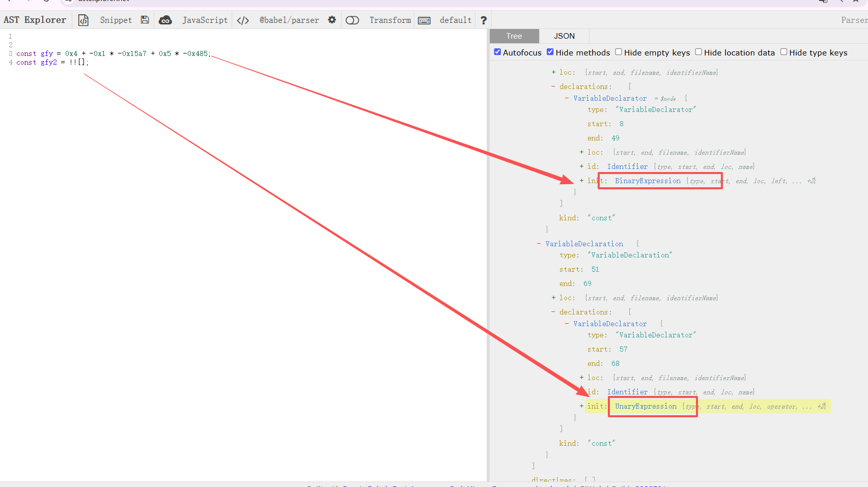Switch to the Tree tab
The width and height of the screenshot is (868, 487).
click(514, 36)
